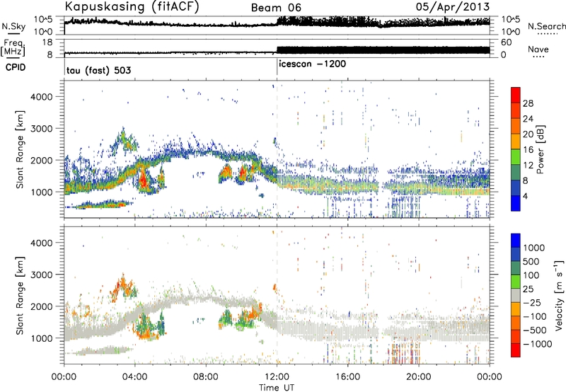Click the '3000' tick on the power panel

coord(42,129)
